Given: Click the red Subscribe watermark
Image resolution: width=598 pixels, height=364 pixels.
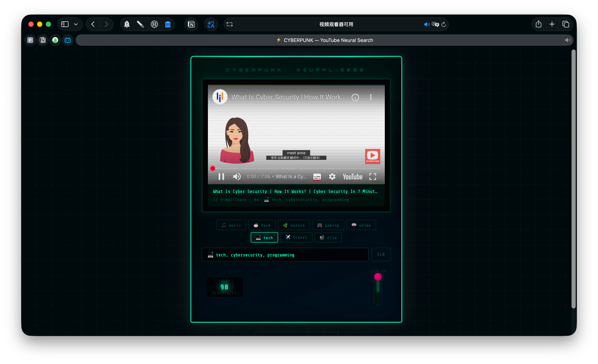Looking at the screenshot, I should 373,156.
